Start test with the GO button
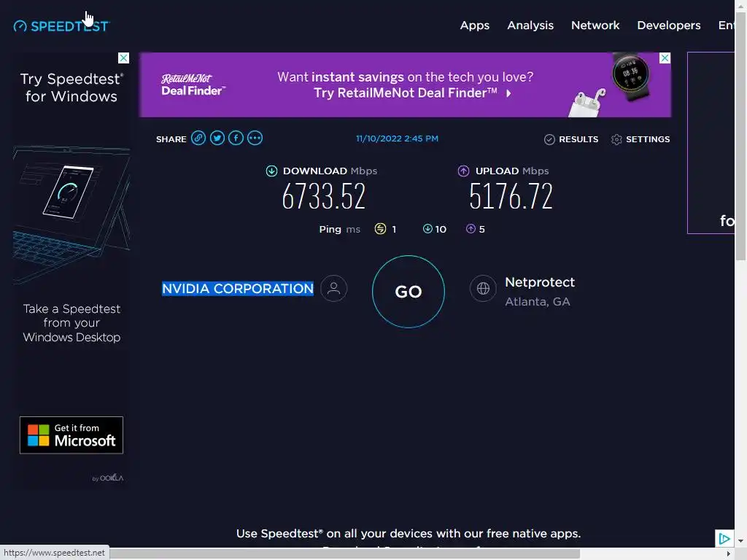 pos(409,292)
